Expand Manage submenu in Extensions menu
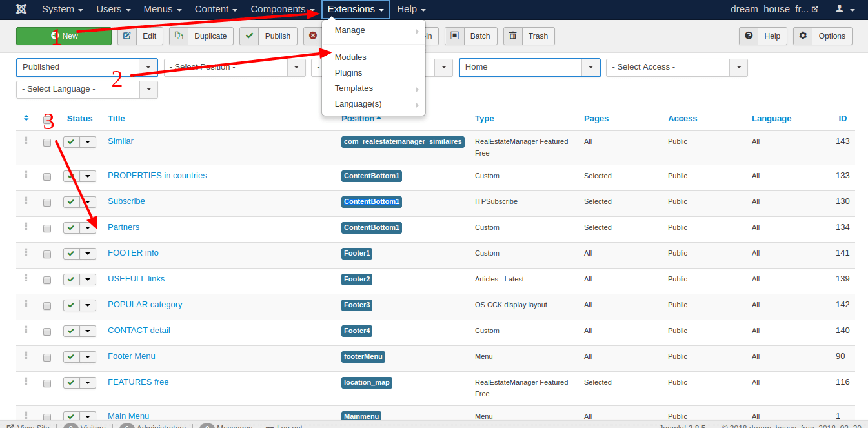Screen dimensions: 868x428 tap(374, 30)
